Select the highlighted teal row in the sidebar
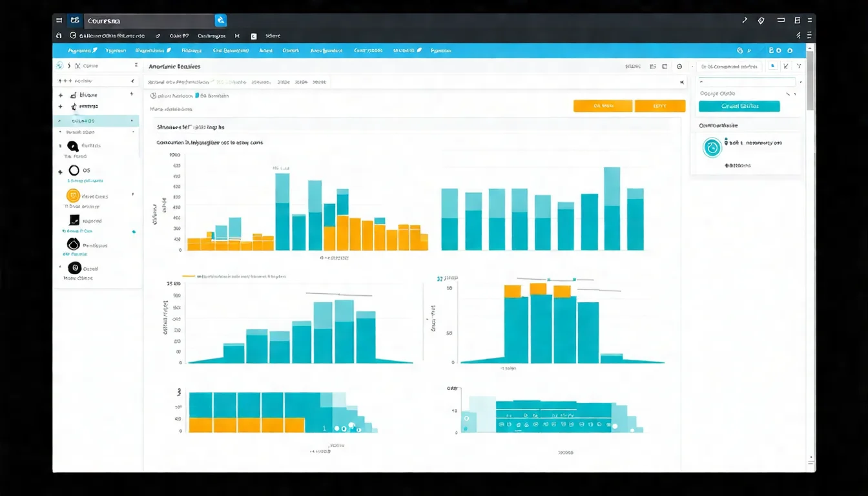Screen dimensions: 868x496 pos(96,121)
